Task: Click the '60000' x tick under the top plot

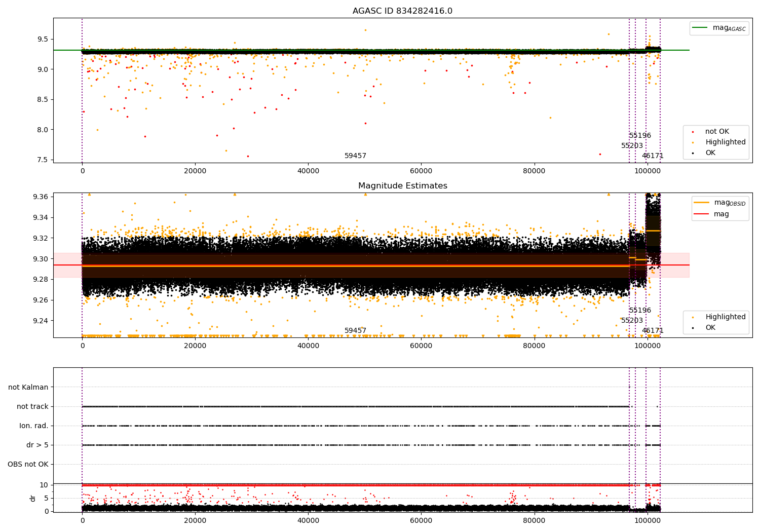Action: click(x=421, y=171)
